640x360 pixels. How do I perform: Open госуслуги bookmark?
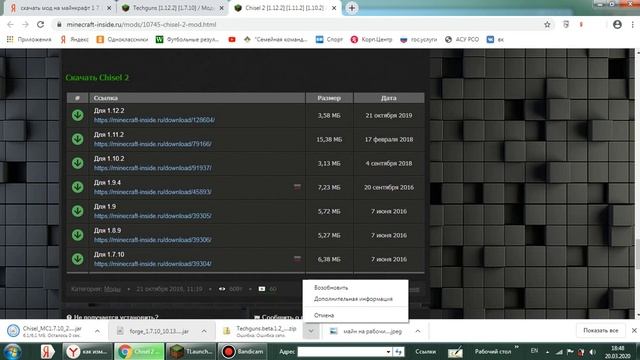(x=418, y=40)
